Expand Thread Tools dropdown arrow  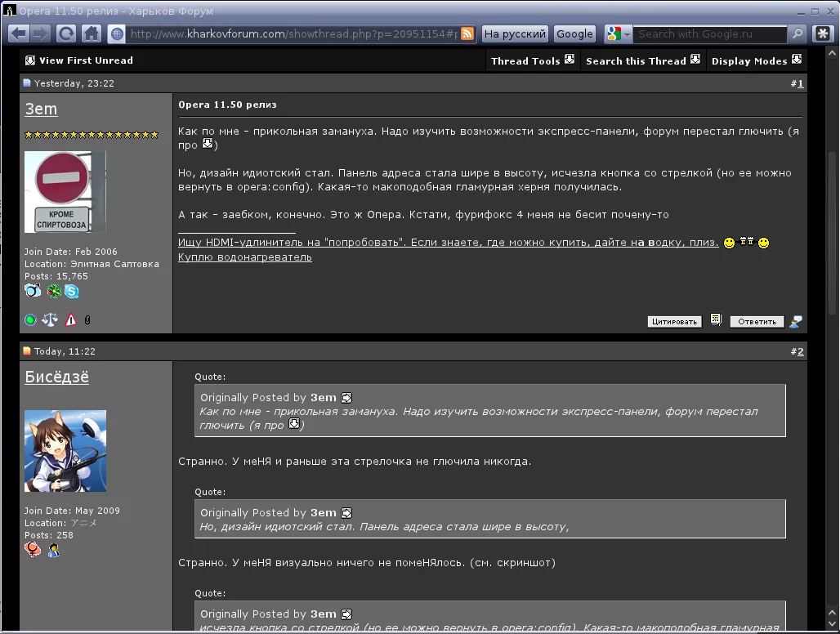coord(570,59)
